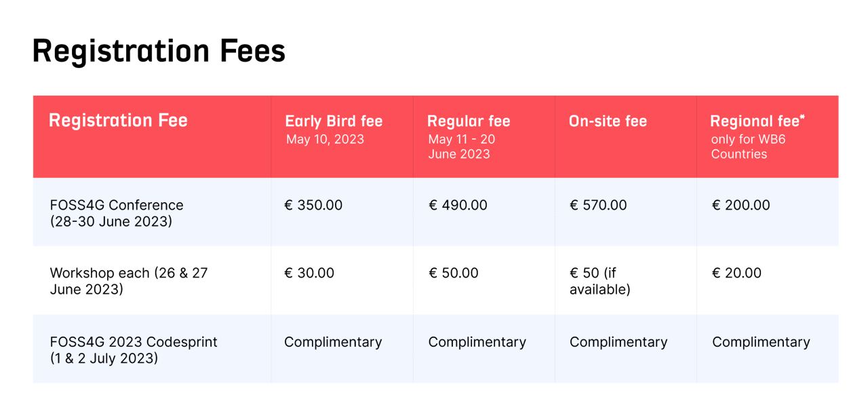Click the € 200.00 regional conference price
Screen dimensions: 868x416
point(741,205)
